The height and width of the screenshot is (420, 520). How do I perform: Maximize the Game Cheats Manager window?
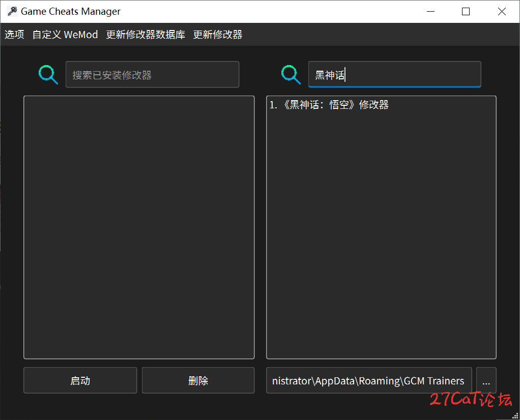pos(466,12)
